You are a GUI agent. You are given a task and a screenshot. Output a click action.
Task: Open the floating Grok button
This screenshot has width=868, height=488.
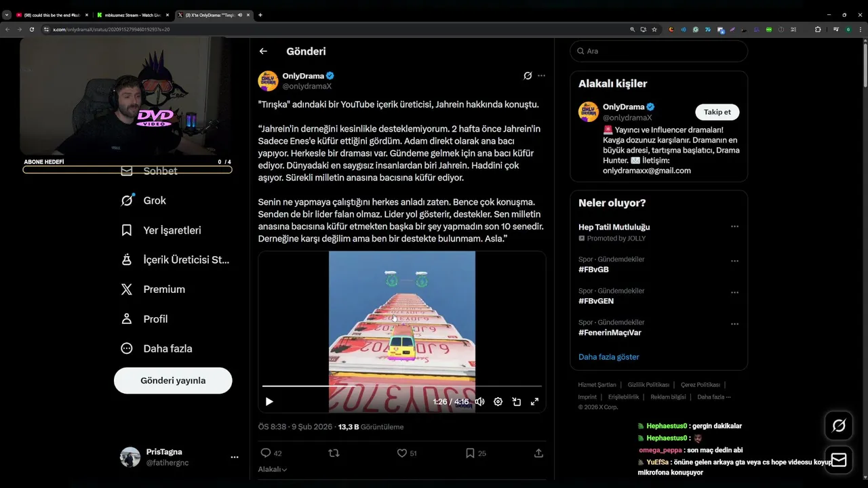[x=839, y=426]
